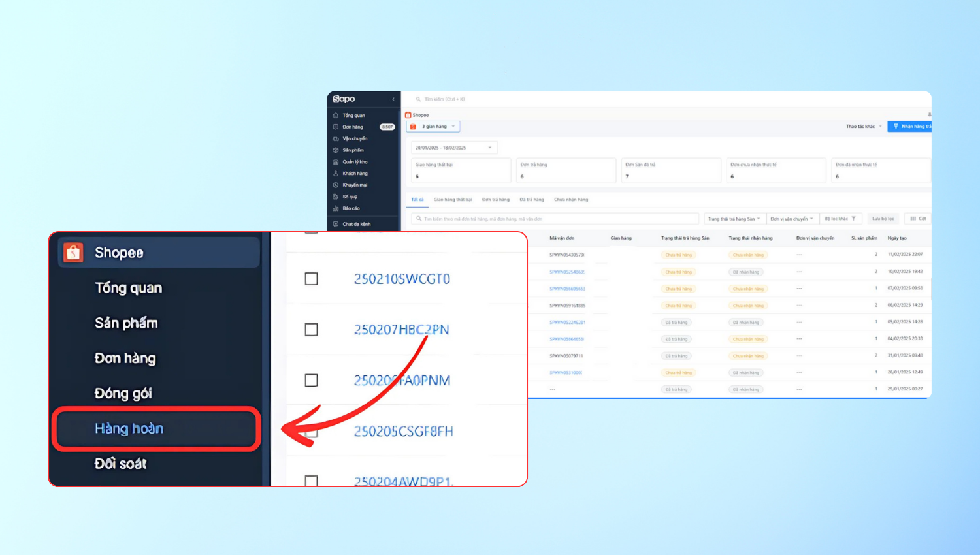Click the Shopee heading in zoomed sidebar

119,253
